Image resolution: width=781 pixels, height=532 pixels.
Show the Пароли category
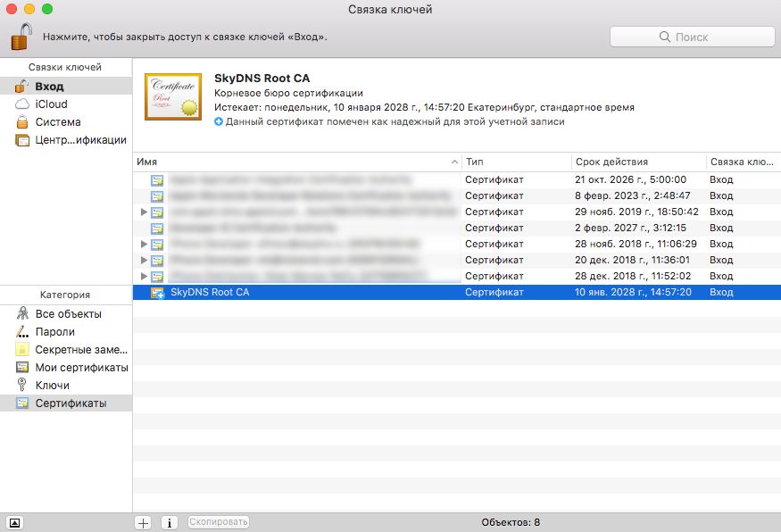pos(66,332)
